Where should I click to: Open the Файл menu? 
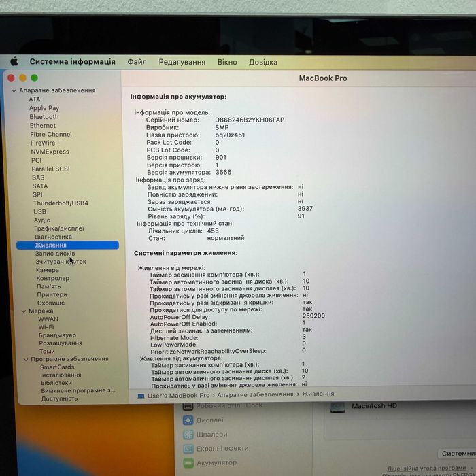point(137,62)
